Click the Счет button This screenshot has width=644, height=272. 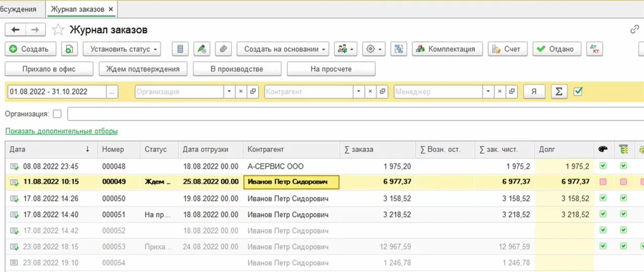[508, 49]
